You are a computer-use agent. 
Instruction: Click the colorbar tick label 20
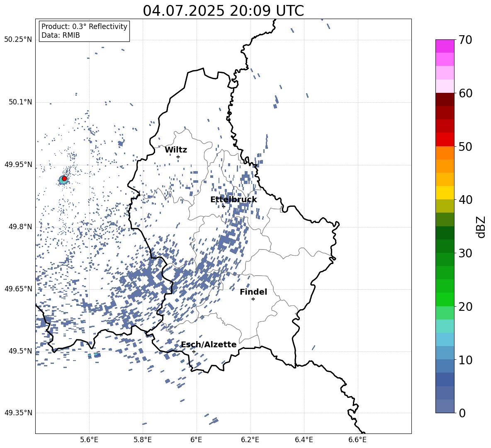point(465,307)
